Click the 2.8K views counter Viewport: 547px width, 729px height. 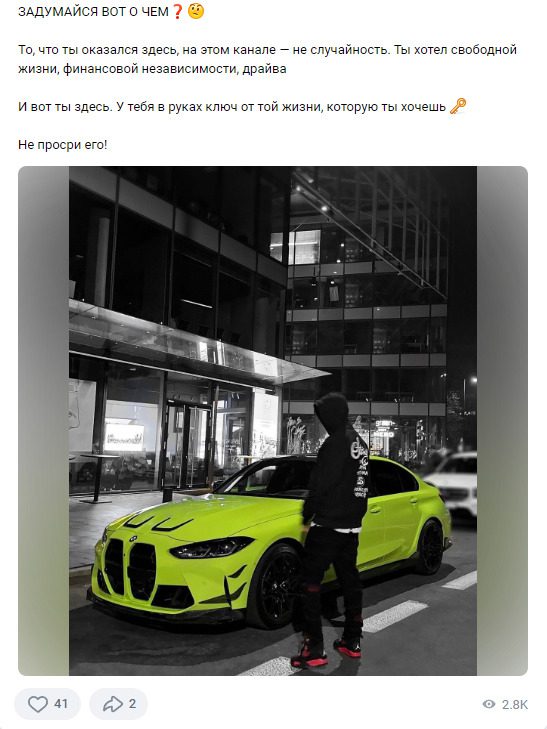click(x=514, y=704)
